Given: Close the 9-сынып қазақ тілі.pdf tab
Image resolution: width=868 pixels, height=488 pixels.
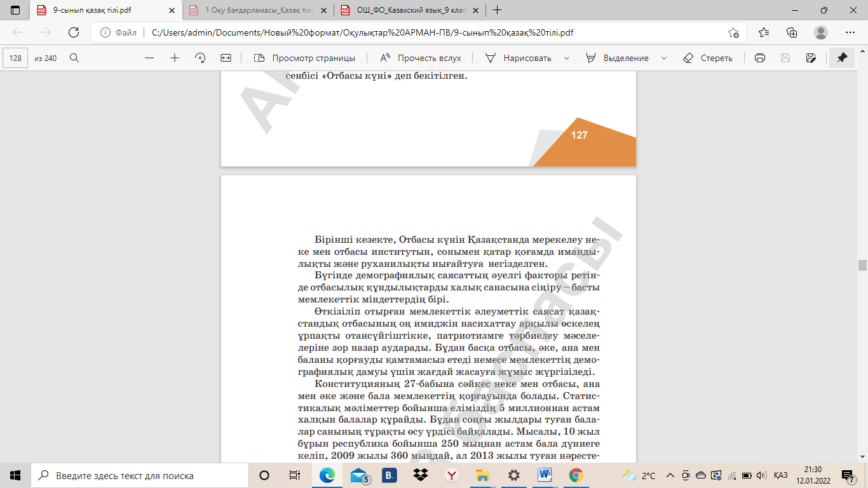Looking at the screenshot, I should point(172,10).
